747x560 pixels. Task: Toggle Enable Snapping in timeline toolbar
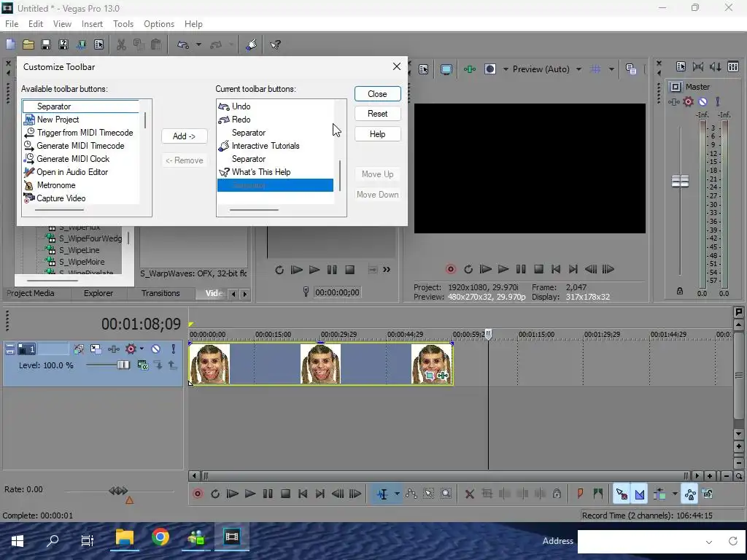point(622,494)
